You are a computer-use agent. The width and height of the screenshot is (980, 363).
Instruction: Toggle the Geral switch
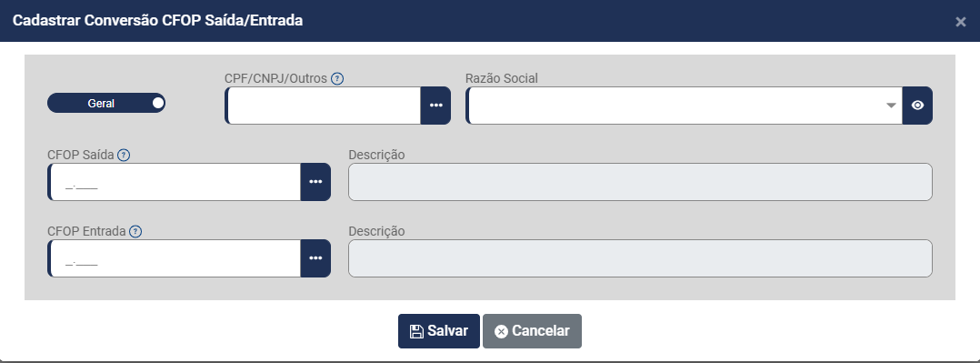(x=106, y=104)
